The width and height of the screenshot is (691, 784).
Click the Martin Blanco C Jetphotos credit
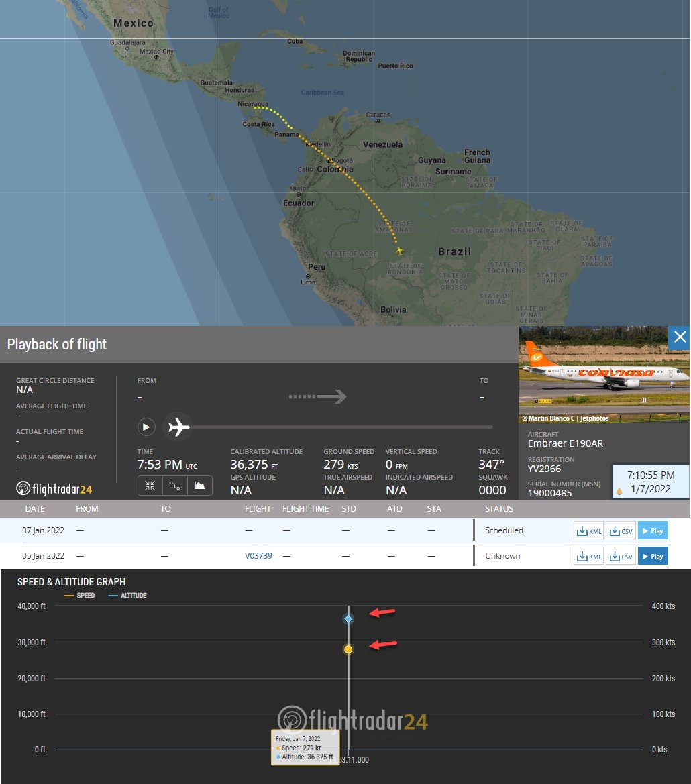[x=566, y=418]
